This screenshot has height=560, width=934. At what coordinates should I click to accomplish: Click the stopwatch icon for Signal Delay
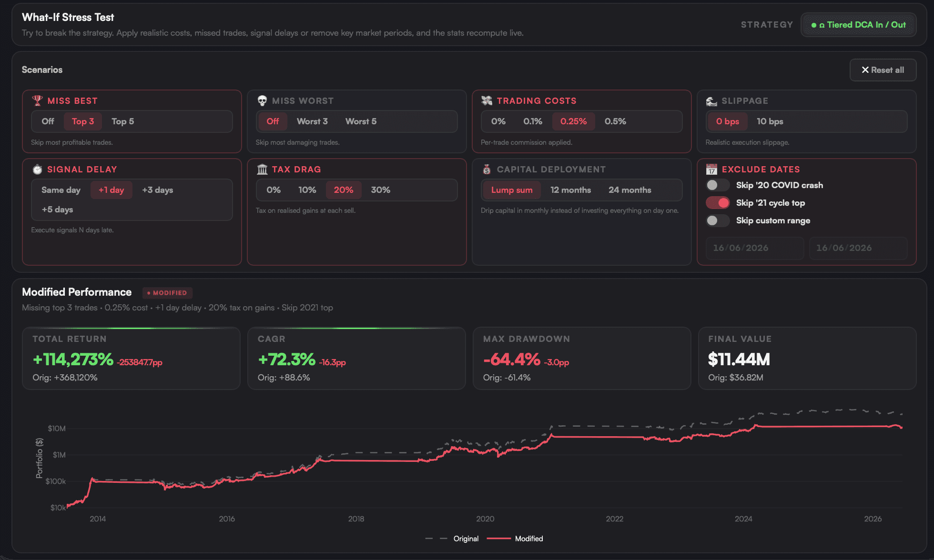[37, 169]
